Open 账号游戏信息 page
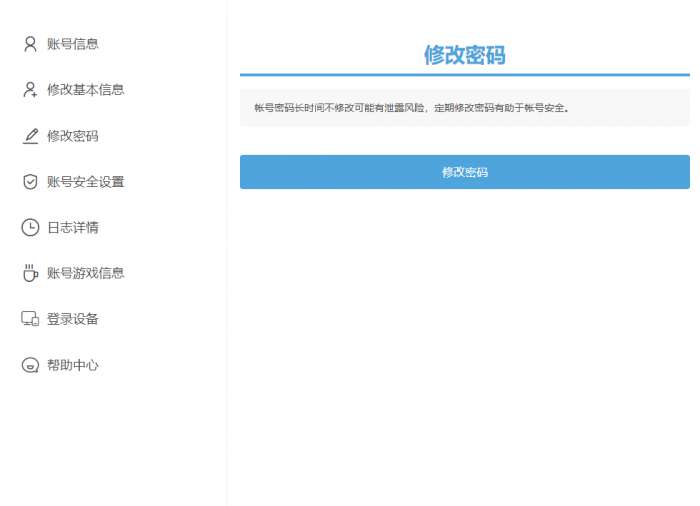This screenshot has height=506, width=700. click(x=86, y=273)
